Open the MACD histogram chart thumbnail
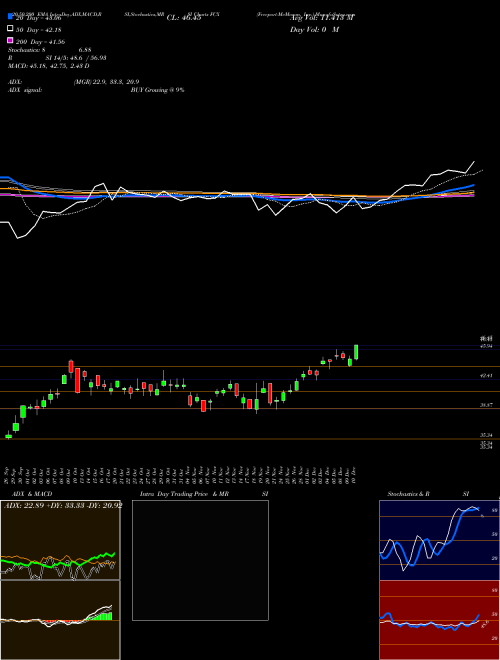 point(60,620)
